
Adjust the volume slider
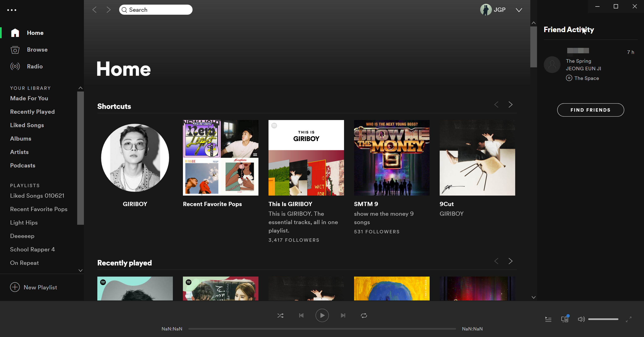click(x=603, y=319)
